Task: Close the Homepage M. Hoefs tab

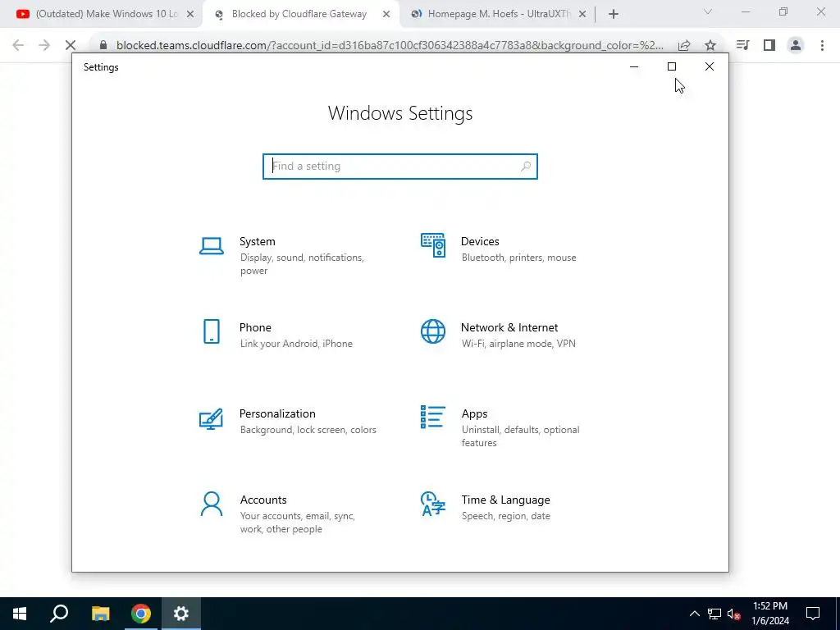Action: 582,15
